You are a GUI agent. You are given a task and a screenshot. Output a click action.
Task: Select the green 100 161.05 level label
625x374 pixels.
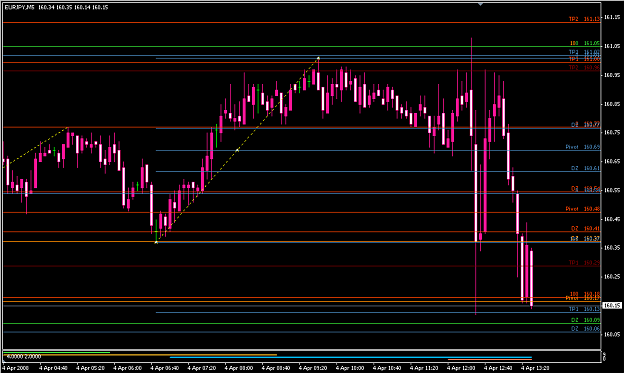(585, 43)
